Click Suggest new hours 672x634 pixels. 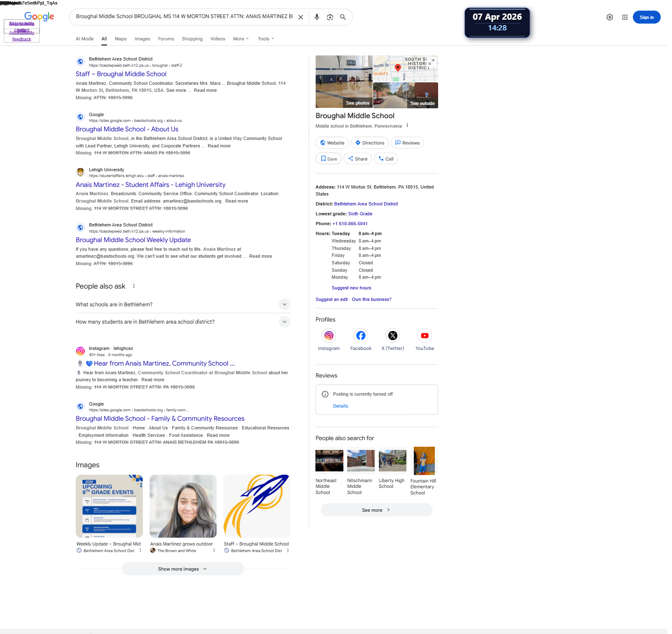coord(351,288)
